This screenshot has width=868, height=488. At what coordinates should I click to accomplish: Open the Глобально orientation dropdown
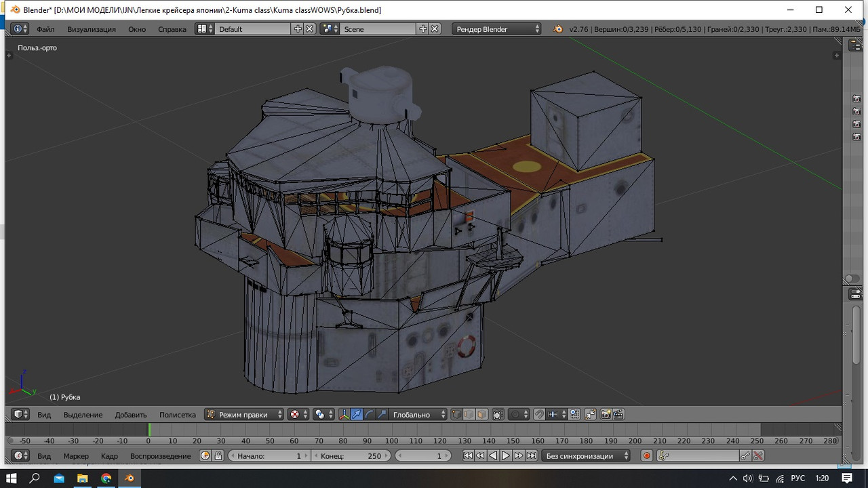[x=419, y=414]
